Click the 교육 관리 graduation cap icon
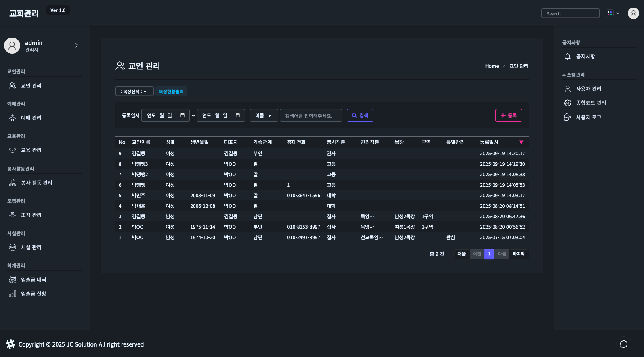644x357 pixels. [13, 150]
